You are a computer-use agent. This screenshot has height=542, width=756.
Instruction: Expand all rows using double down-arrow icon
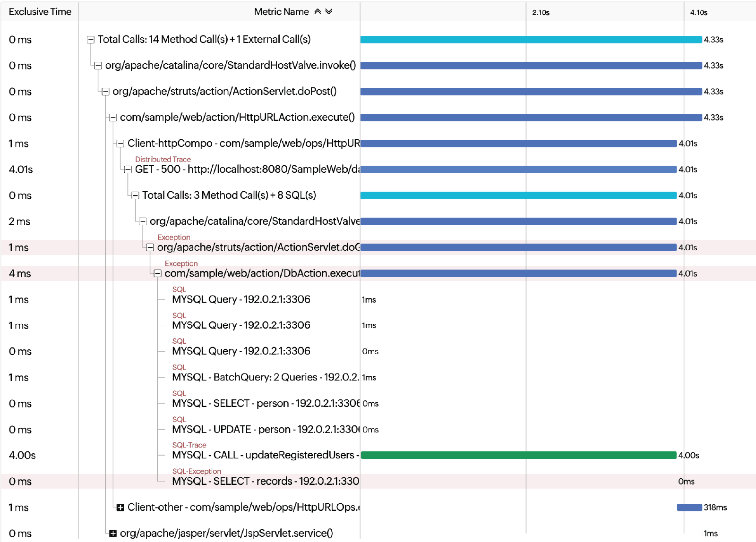point(329,12)
